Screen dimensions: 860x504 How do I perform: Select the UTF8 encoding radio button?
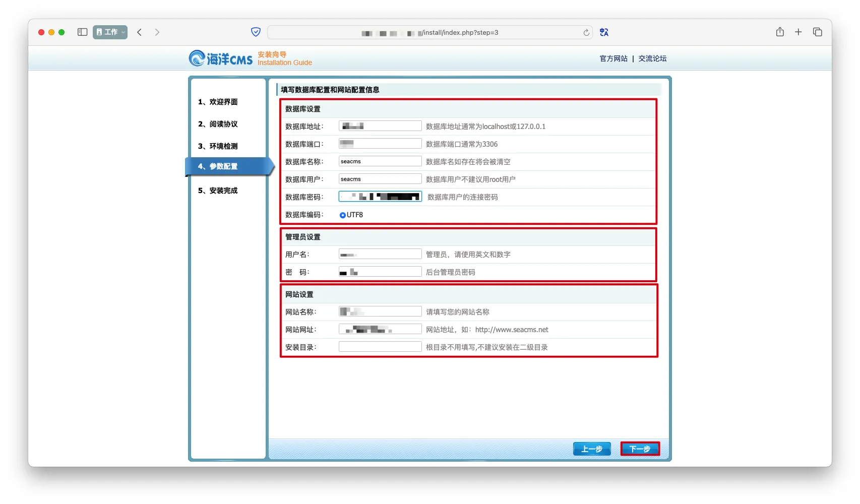pos(343,215)
